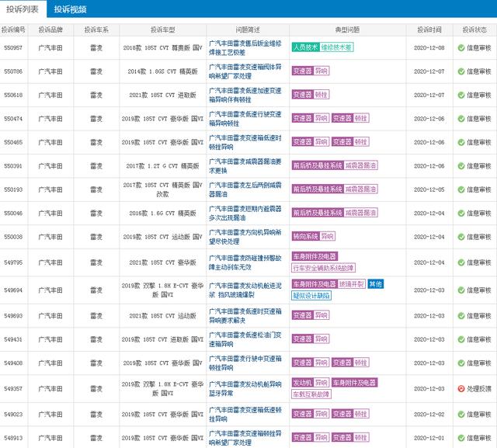Click the green 人员技术 tag
The height and width of the screenshot is (448, 497).
305,47
